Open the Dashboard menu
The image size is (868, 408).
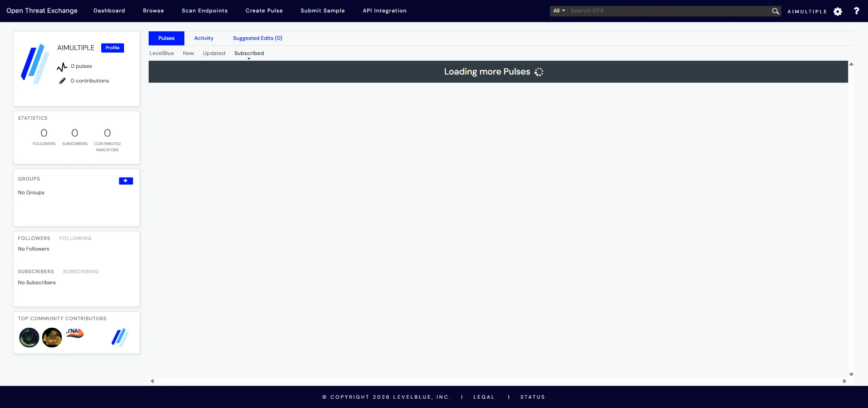(x=109, y=11)
